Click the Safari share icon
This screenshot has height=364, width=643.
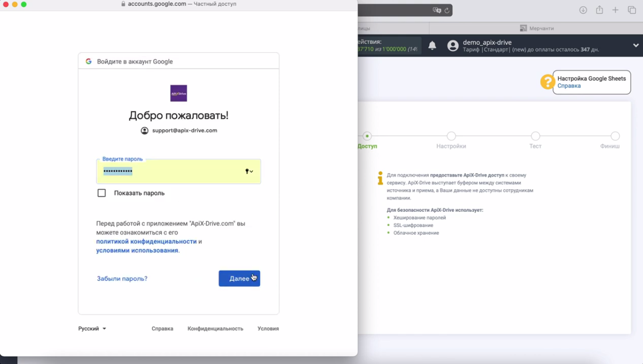tap(600, 10)
